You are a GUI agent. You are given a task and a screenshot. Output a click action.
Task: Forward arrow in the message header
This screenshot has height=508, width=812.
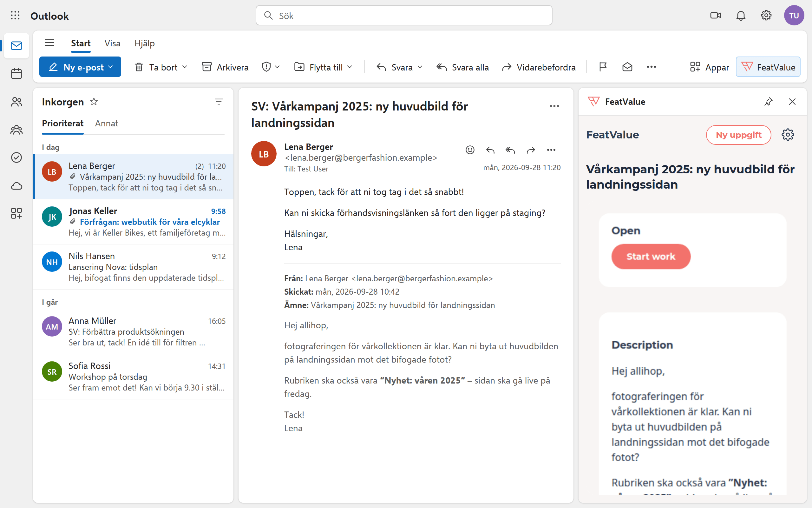coord(531,150)
